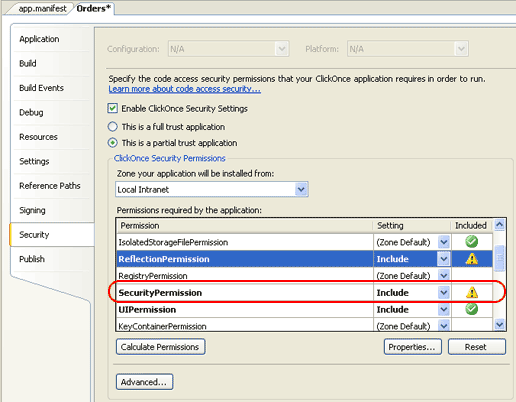This screenshot has width=516, height=402.
Task: Open Setting dropdown for UIPermission
Action: pos(443,309)
